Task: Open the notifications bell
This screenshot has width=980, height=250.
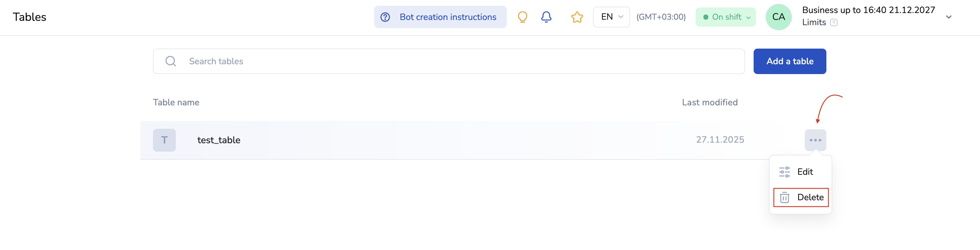Action: tap(546, 17)
